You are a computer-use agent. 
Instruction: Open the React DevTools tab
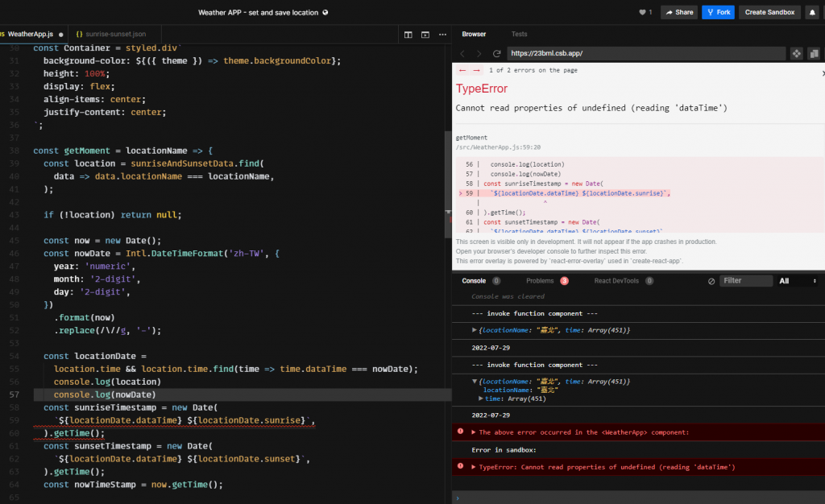(x=616, y=281)
